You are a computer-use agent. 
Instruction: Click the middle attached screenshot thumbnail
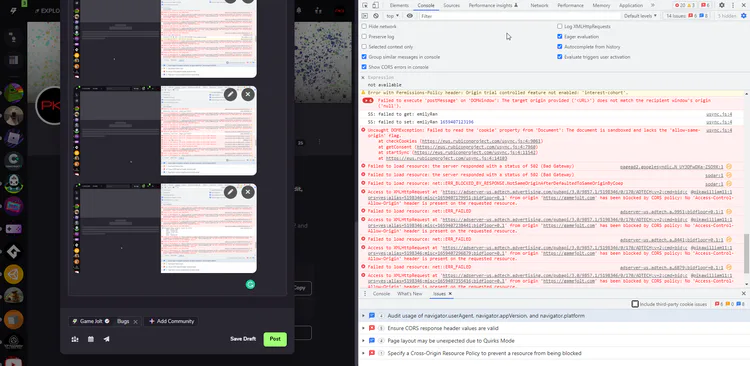166,131
